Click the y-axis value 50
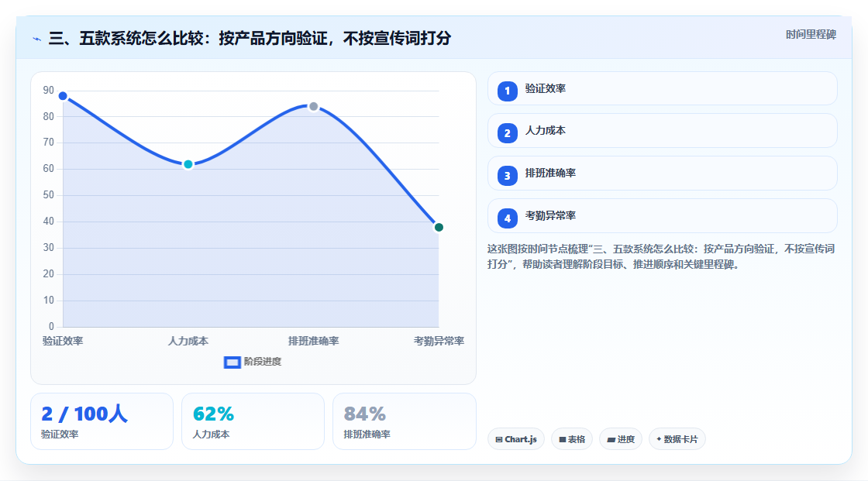Image resolution: width=868 pixels, height=481 pixels. pyautogui.click(x=49, y=195)
